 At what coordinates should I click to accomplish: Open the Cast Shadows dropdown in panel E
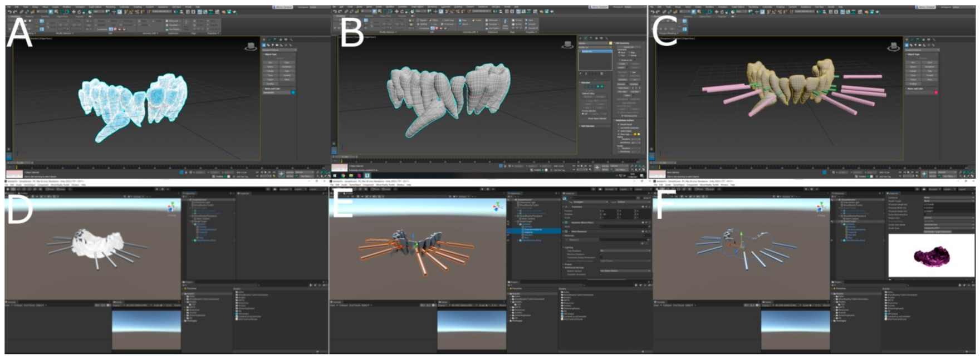[624, 250]
